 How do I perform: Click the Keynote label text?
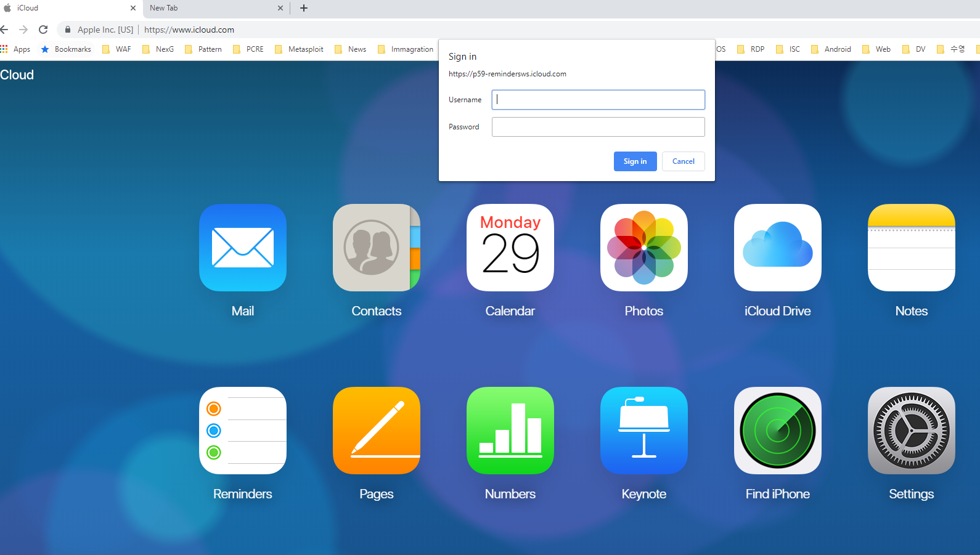[644, 494]
